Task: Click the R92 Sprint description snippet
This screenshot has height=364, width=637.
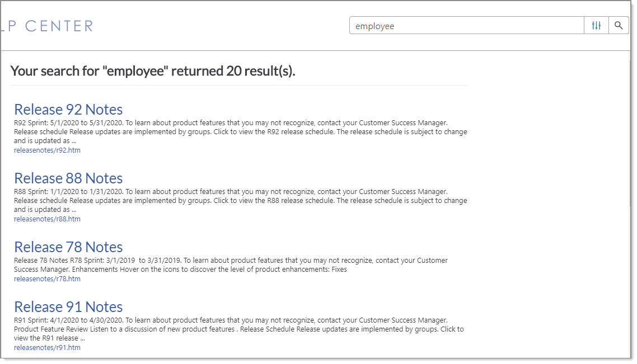Action: tap(241, 132)
